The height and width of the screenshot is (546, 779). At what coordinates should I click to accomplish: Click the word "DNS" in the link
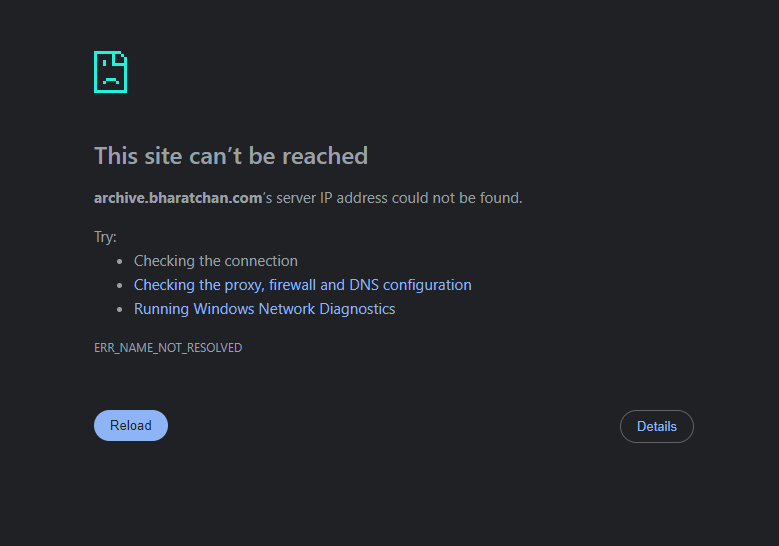click(x=364, y=285)
